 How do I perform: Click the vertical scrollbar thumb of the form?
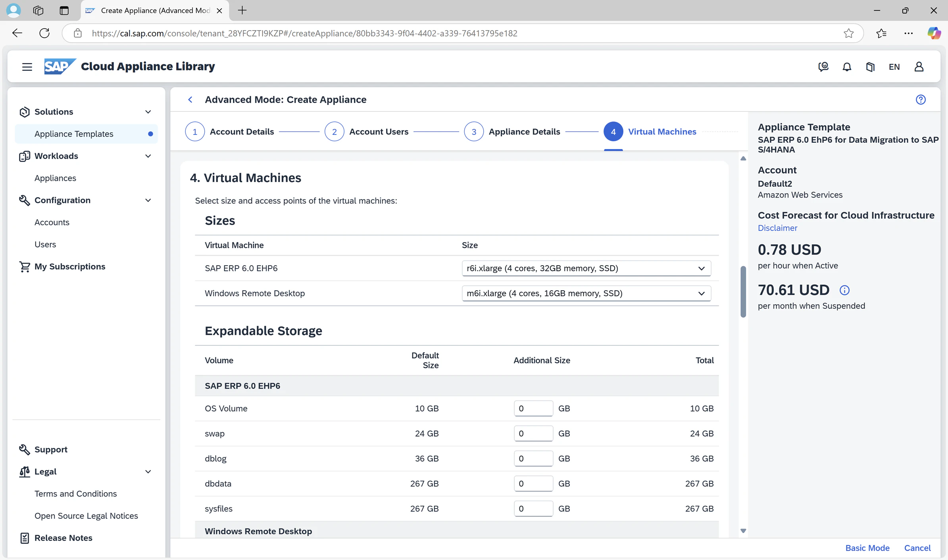[x=743, y=292]
